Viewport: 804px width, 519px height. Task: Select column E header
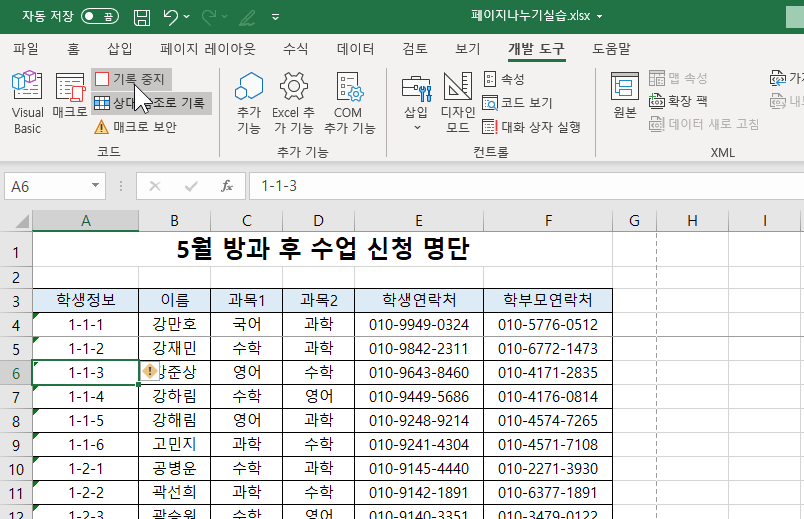coord(418,221)
